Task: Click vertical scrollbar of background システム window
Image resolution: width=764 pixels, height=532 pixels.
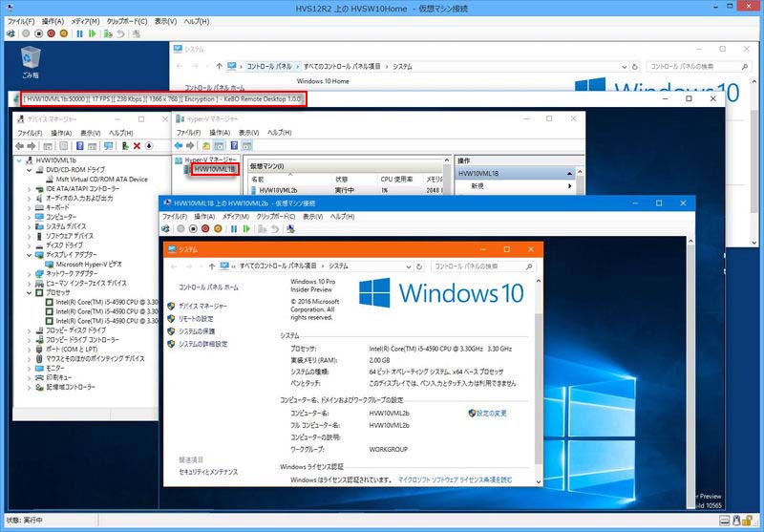Action: click(x=754, y=161)
